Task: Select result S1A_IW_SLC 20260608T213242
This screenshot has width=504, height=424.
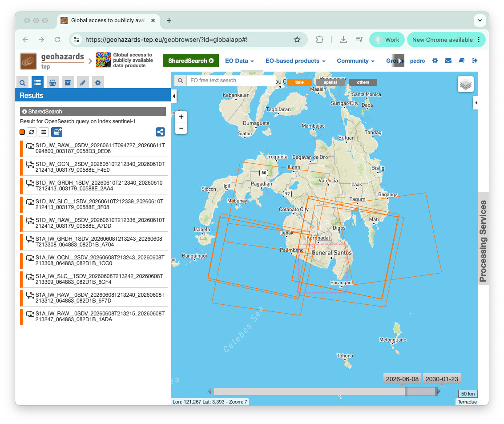Action: [x=94, y=279]
